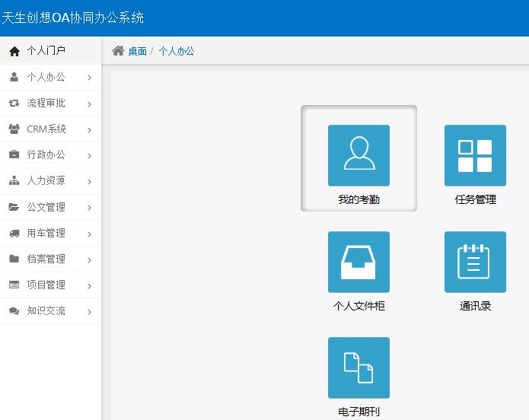Click the org-chart icon beside 人力资源
Viewport: 529px width, 420px height.
(x=14, y=180)
